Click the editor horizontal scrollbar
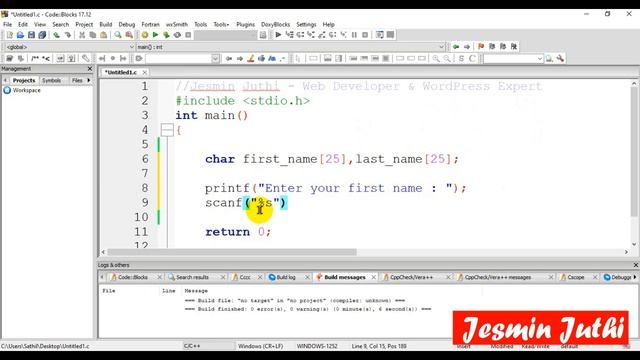 (x=232, y=252)
